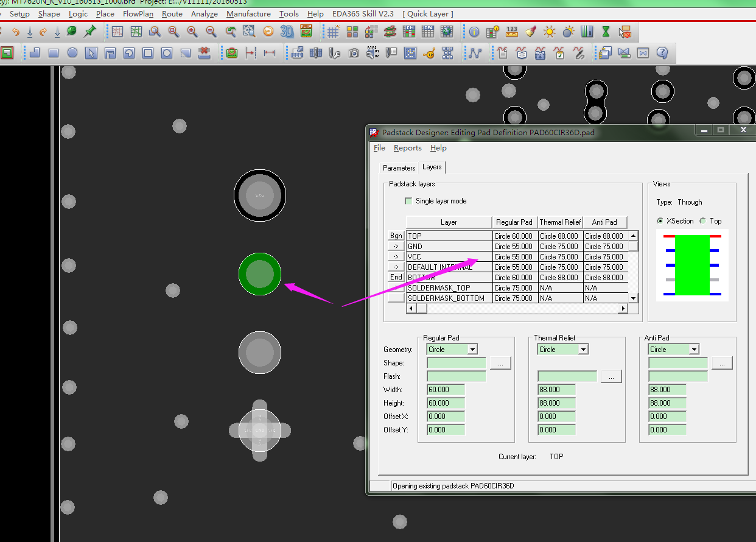Open Thermal Relief geometry dropdown
The width and height of the screenshot is (756, 542).
(x=583, y=350)
